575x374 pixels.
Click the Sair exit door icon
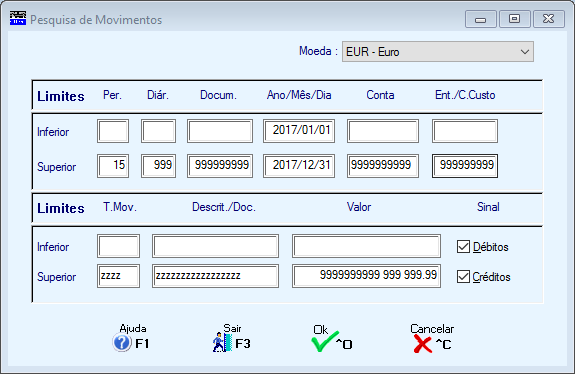pyautogui.click(x=223, y=342)
